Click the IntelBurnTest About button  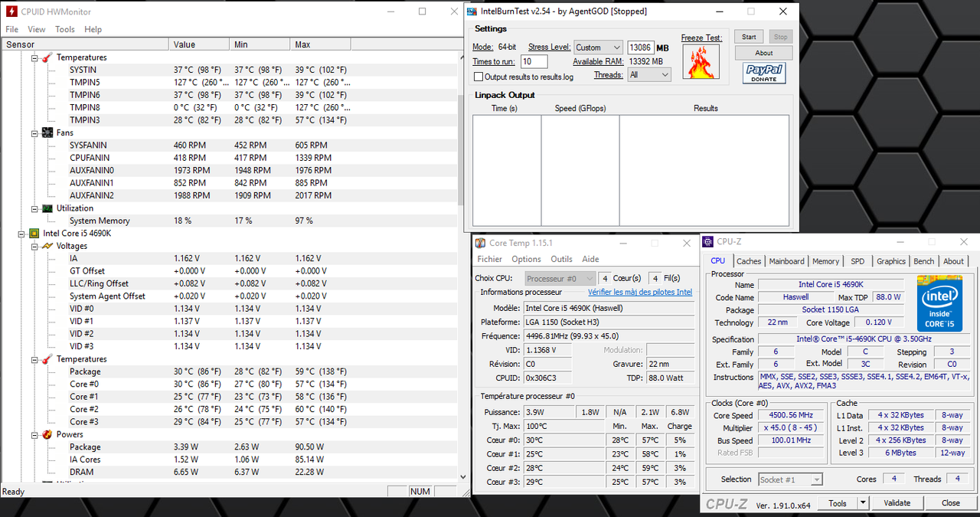764,53
